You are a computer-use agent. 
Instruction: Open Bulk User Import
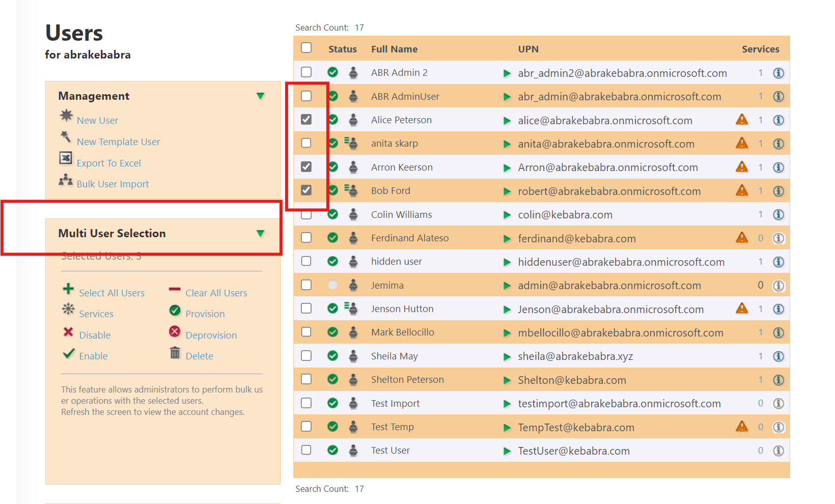click(x=66, y=180)
